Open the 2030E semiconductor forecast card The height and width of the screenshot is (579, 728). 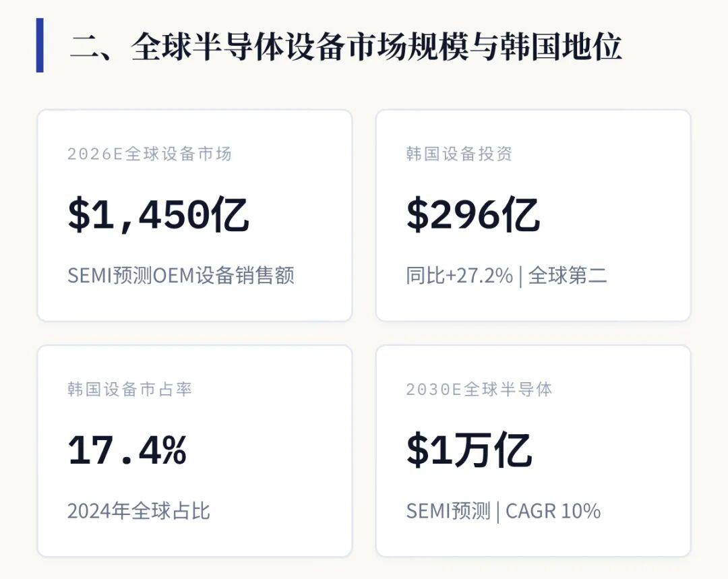pyautogui.click(x=533, y=451)
